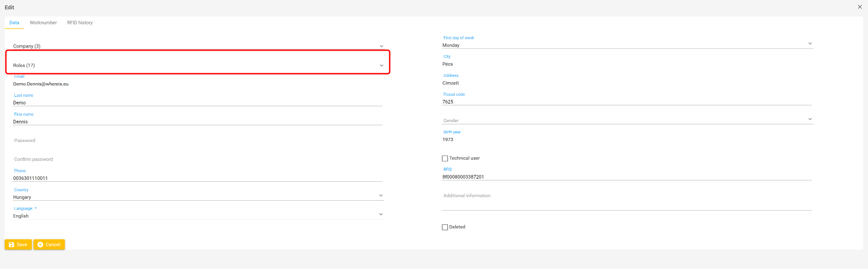Expand the Roles dropdown chevron

(381, 66)
